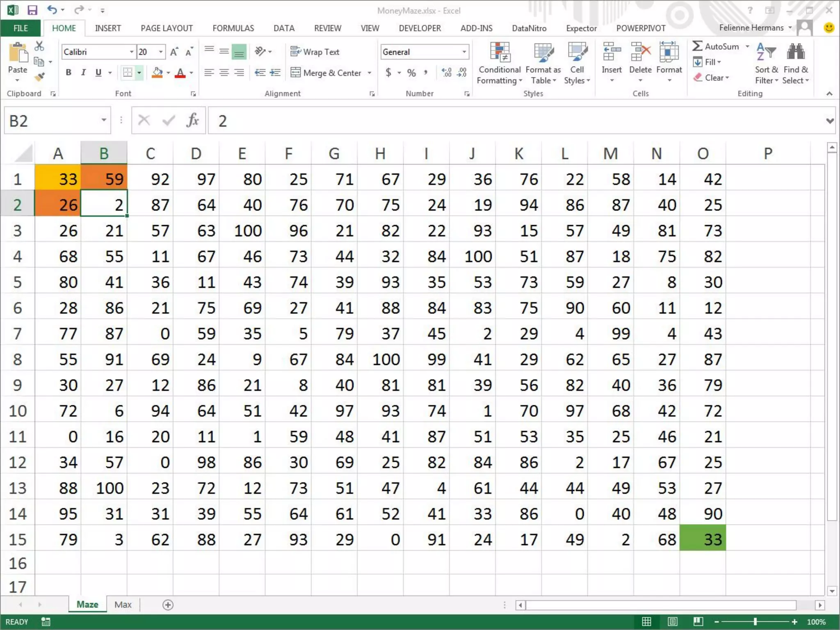Click the Percent Style icon
The height and width of the screenshot is (630, 840).
[411, 73]
